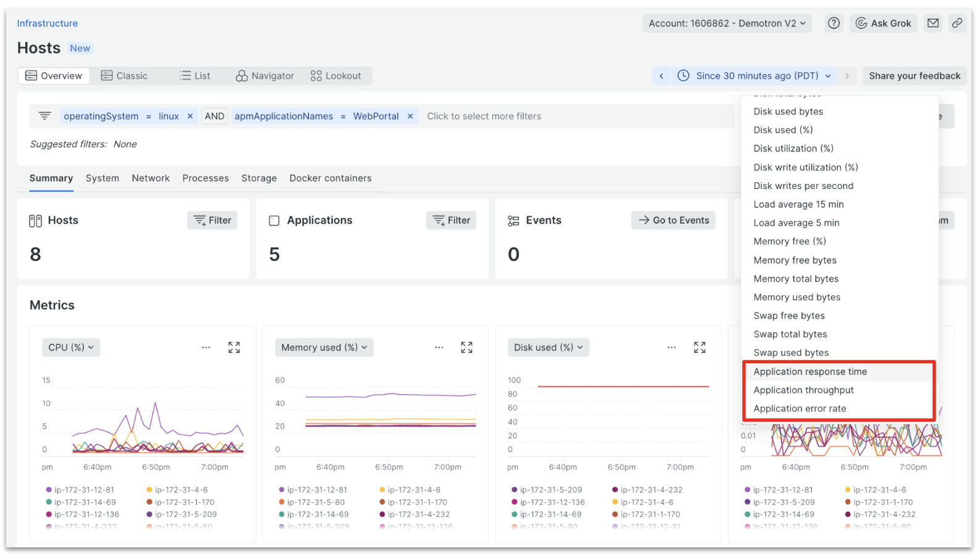Click the Infrastructure breadcrumb link
Screen dimensions: 980x556
48,23
